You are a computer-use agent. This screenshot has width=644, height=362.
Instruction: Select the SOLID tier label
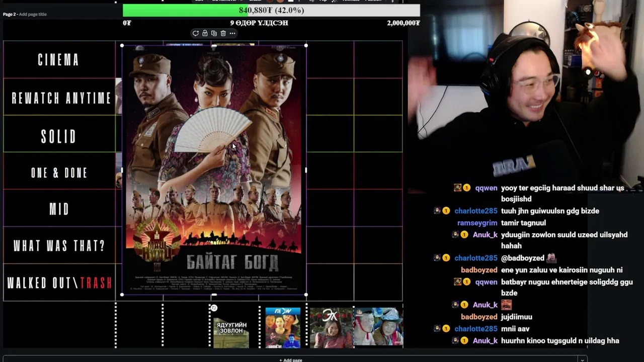point(59,136)
